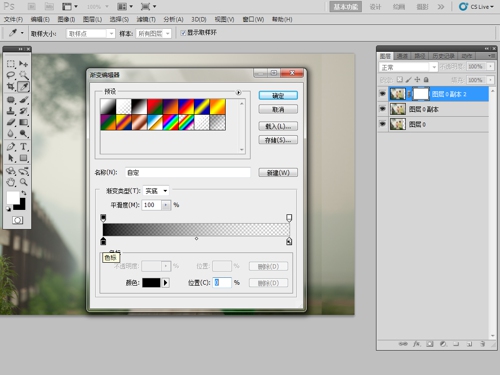The width and height of the screenshot is (500, 375).
Task: Select the Text tool in the toolbox
Action: pyautogui.click(x=23, y=147)
